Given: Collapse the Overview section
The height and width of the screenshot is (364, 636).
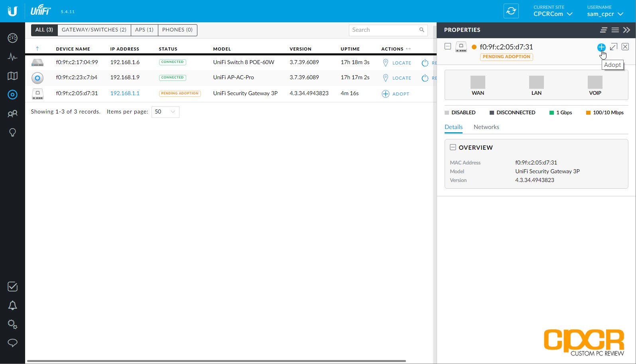Looking at the screenshot, I should (453, 147).
